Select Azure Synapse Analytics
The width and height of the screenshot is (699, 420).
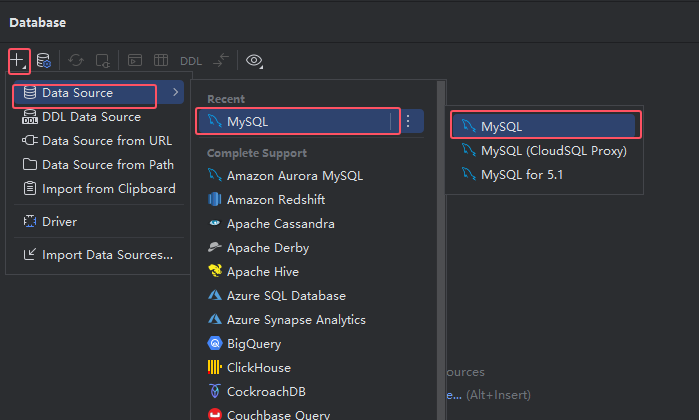tap(311, 320)
